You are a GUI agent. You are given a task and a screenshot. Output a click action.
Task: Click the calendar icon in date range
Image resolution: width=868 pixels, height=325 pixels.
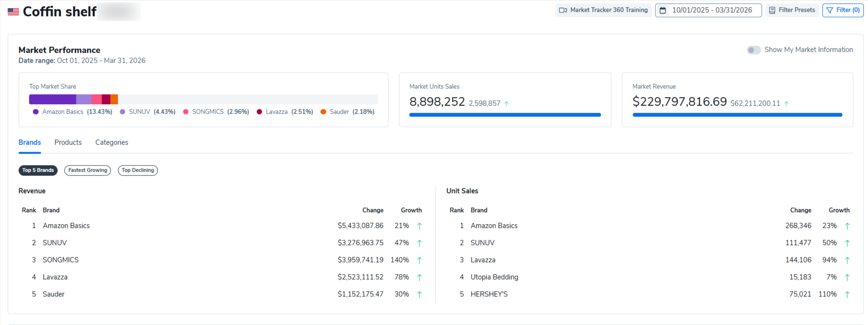tap(663, 10)
